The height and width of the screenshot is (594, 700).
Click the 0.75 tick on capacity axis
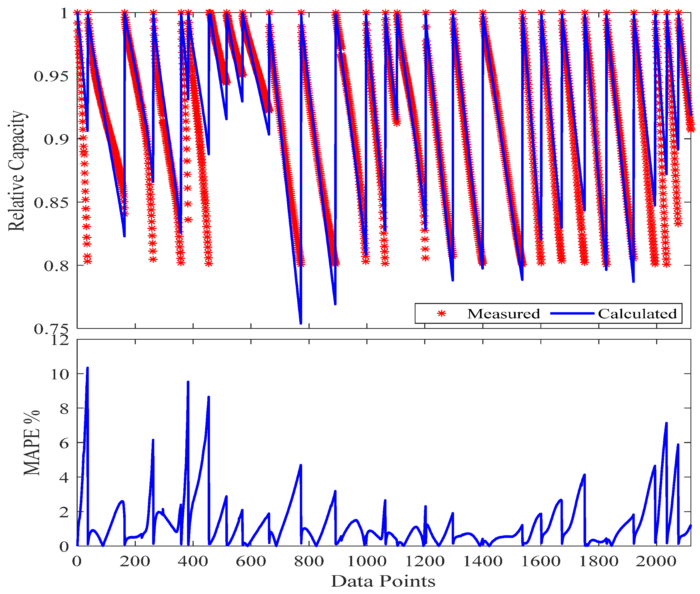51,329
